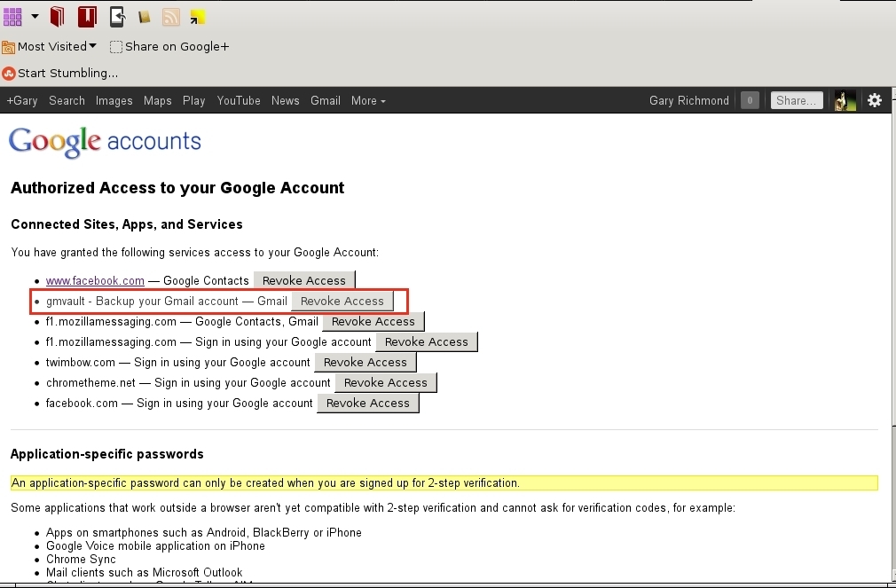Open the dropdown arrow beside the purple grid
Screen dimensions: 896x588
tap(35, 17)
